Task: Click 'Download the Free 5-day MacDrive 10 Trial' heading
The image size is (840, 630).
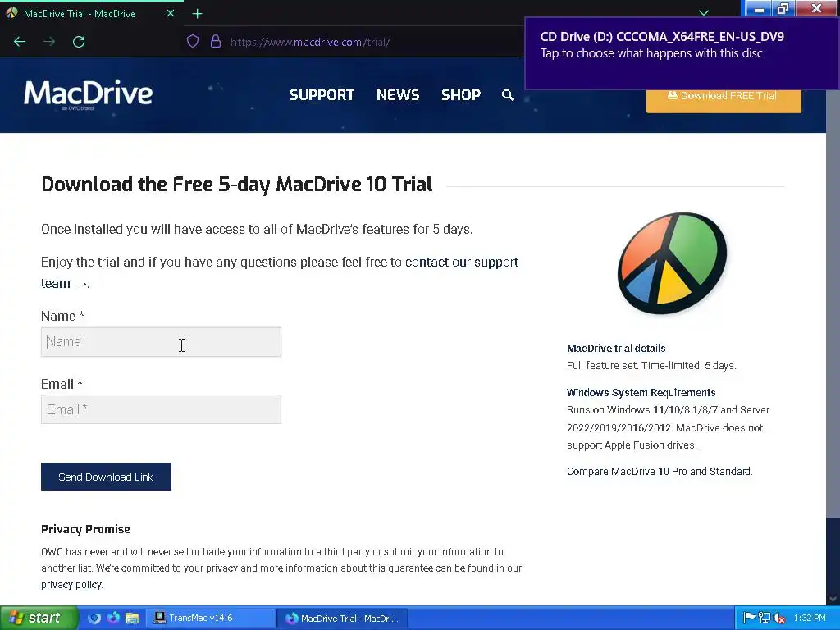Action: (237, 185)
